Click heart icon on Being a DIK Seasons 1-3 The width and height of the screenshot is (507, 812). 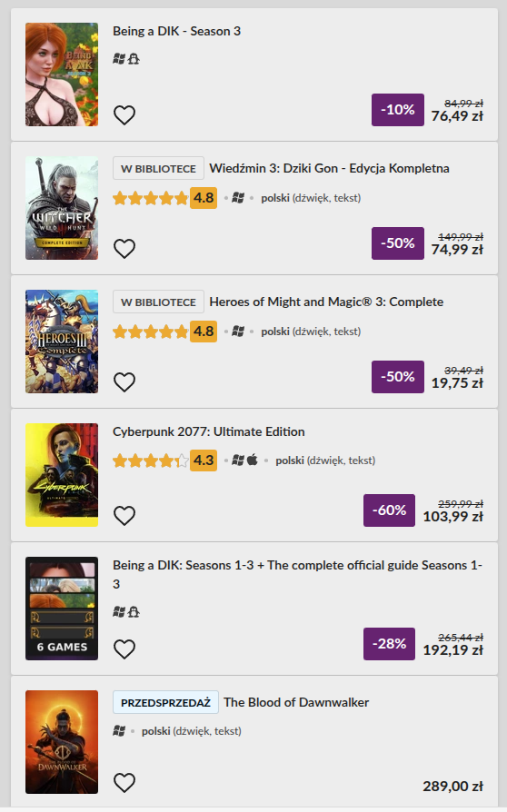click(124, 649)
